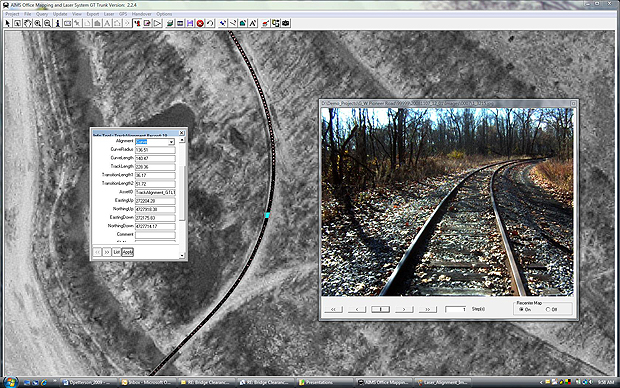This screenshot has height=388, width=620.
Task: Go to next image with > button
Action: tap(404, 309)
